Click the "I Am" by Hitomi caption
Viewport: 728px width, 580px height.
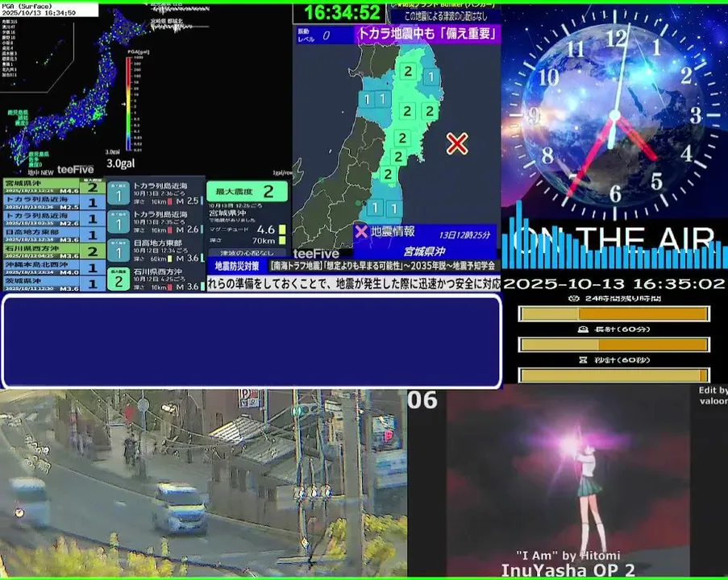click(x=568, y=555)
